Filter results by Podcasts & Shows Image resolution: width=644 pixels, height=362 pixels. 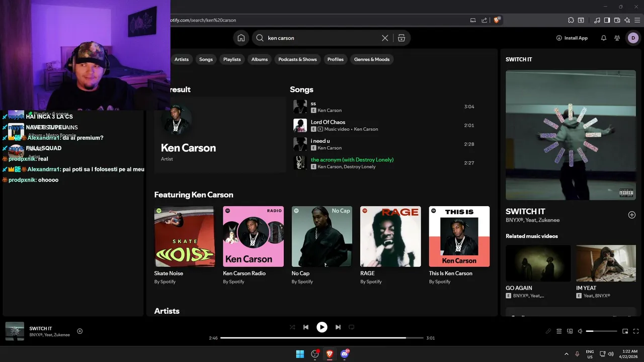[297, 59]
